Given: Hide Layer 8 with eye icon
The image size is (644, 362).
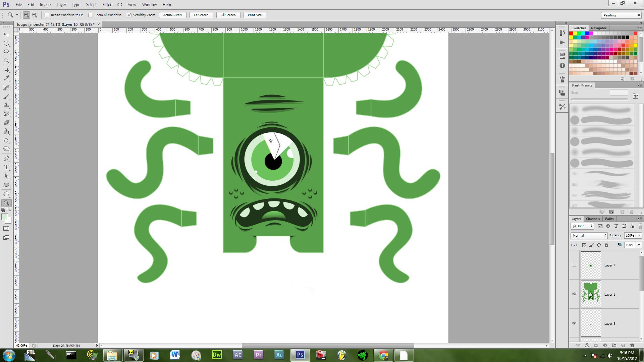Looking at the screenshot, I should pyautogui.click(x=574, y=323).
